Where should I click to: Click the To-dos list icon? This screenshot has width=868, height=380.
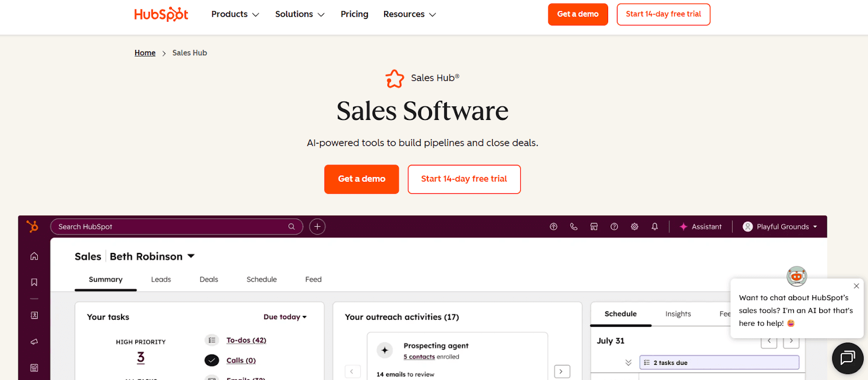[212, 340]
